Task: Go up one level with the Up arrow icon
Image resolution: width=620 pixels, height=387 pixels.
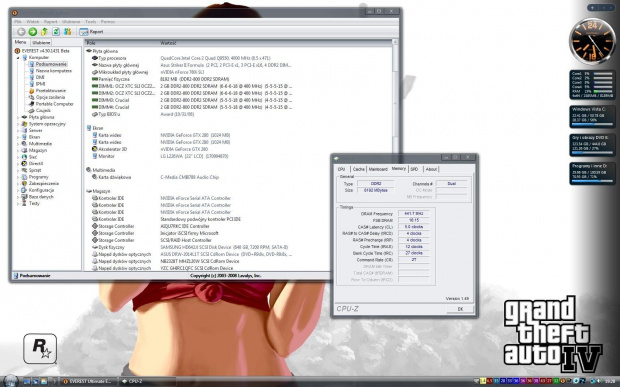Action: pyautogui.click(x=44, y=32)
